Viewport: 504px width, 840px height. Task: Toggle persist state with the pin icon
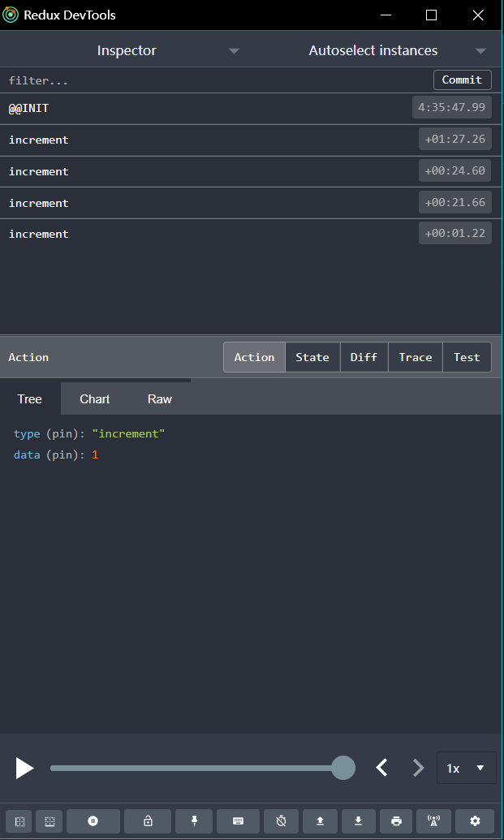[194, 821]
